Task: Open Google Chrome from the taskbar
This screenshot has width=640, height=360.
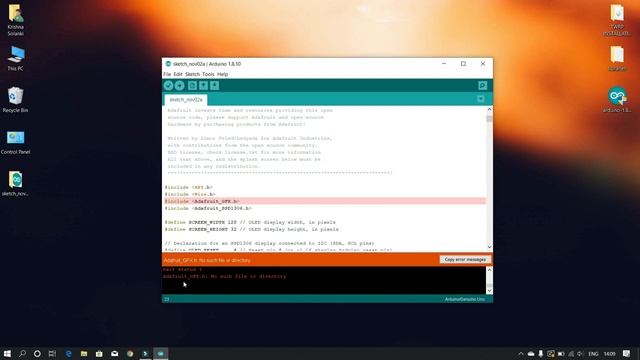Action: (x=130, y=353)
